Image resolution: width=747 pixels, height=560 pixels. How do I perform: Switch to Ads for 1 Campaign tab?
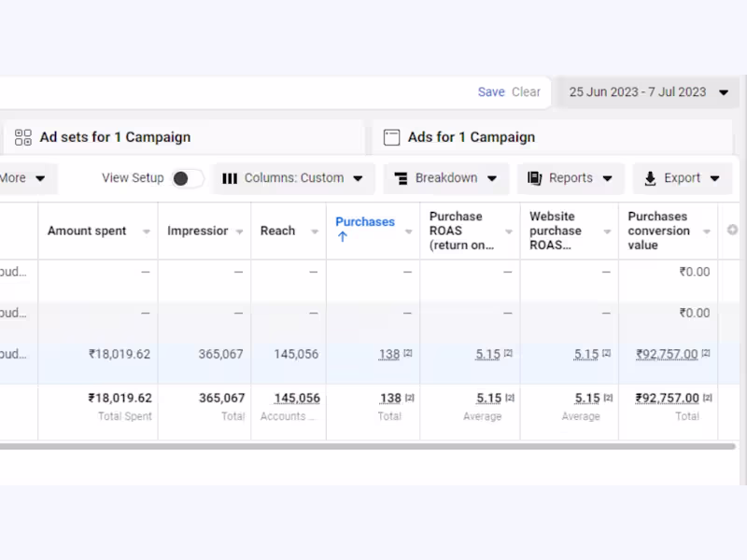471,137
